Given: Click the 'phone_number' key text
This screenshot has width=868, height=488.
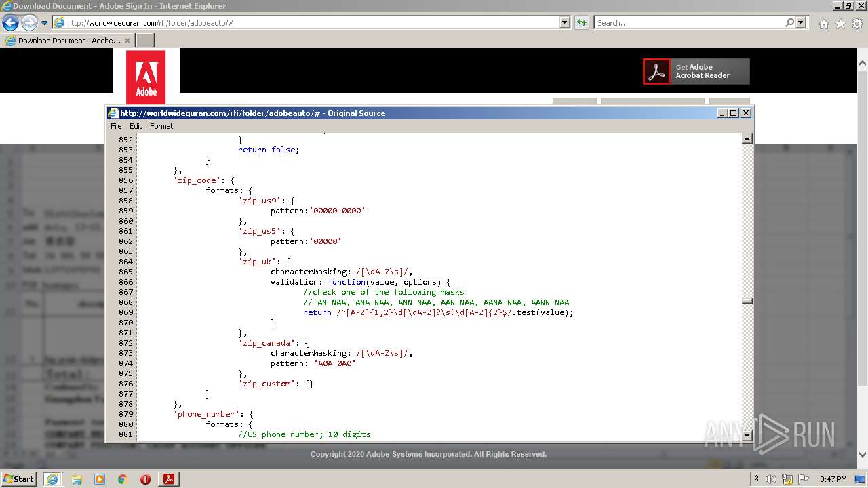Looking at the screenshot, I should pyautogui.click(x=207, y=414).
